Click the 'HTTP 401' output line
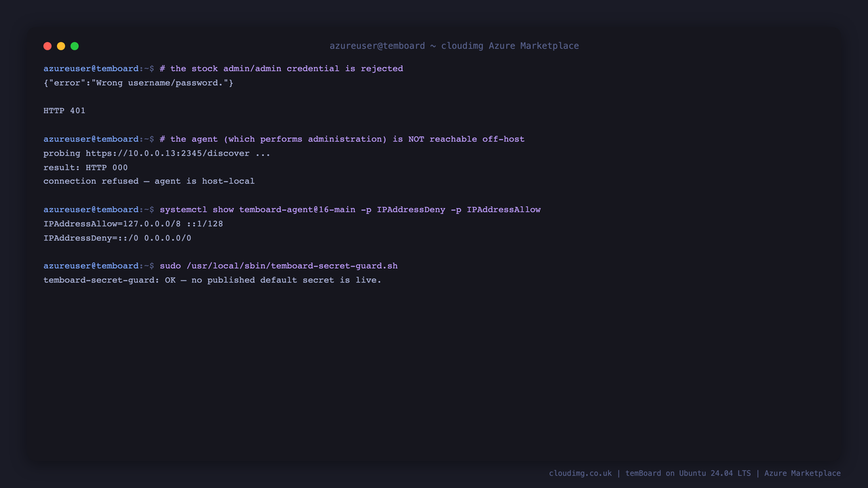The width and height of the screenshot is (868, 488). pyautogui.click(x=64, y=110)
